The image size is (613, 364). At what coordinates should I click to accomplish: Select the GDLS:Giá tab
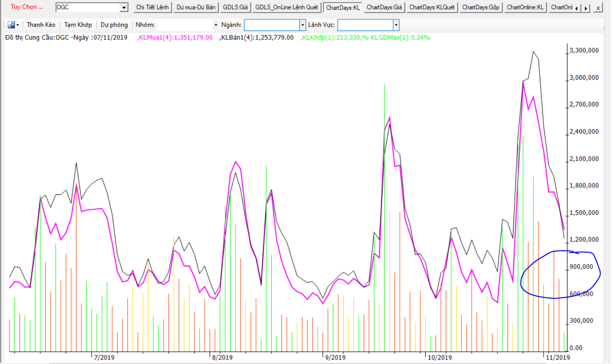click(235, 7)
